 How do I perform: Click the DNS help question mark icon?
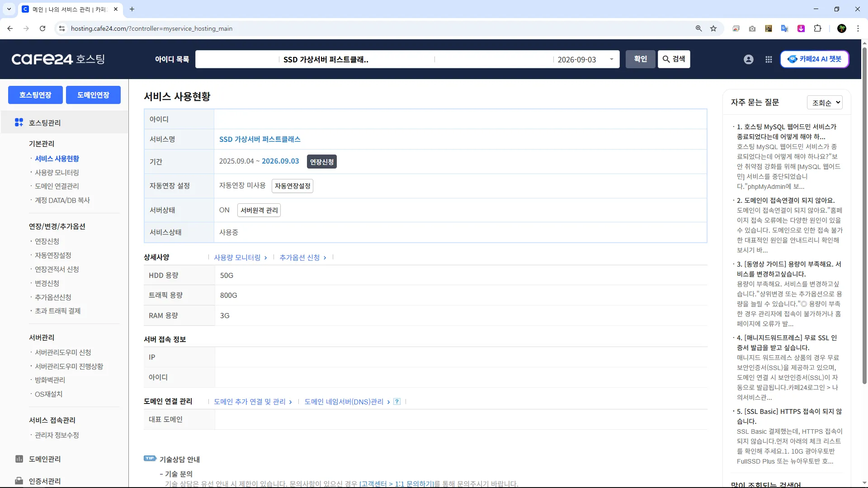click(397, 402)
